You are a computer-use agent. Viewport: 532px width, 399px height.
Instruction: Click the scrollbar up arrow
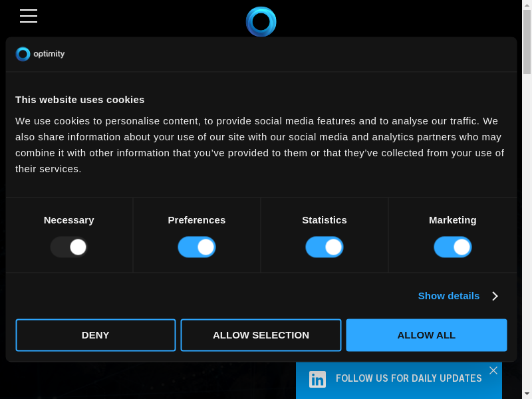tap(527, 5)
